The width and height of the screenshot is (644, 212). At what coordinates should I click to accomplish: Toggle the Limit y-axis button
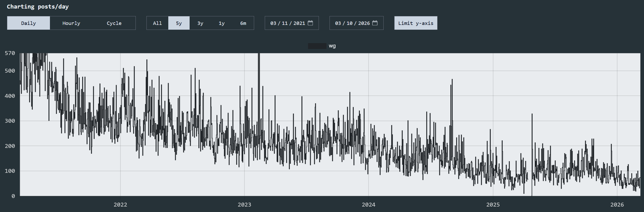coord(416,23)
